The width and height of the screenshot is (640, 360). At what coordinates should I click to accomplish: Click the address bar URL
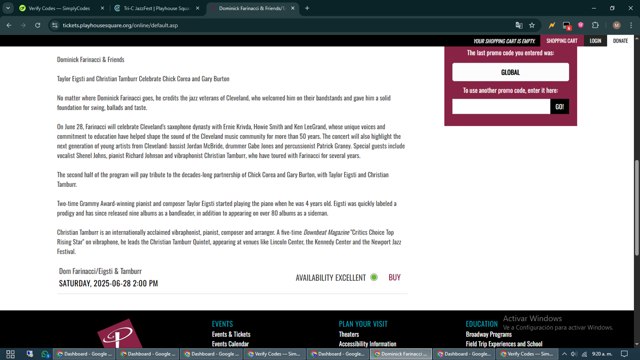[x=120, y=25]
